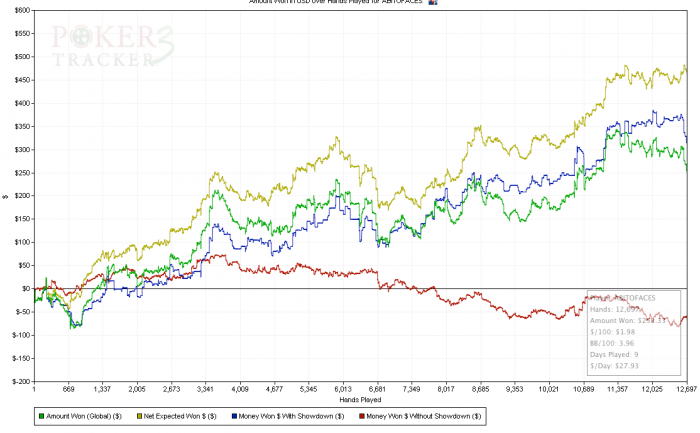Select the 'Net Expected Won $ ($)' legend label
The image size is (700, 433).
pos(180,416)
